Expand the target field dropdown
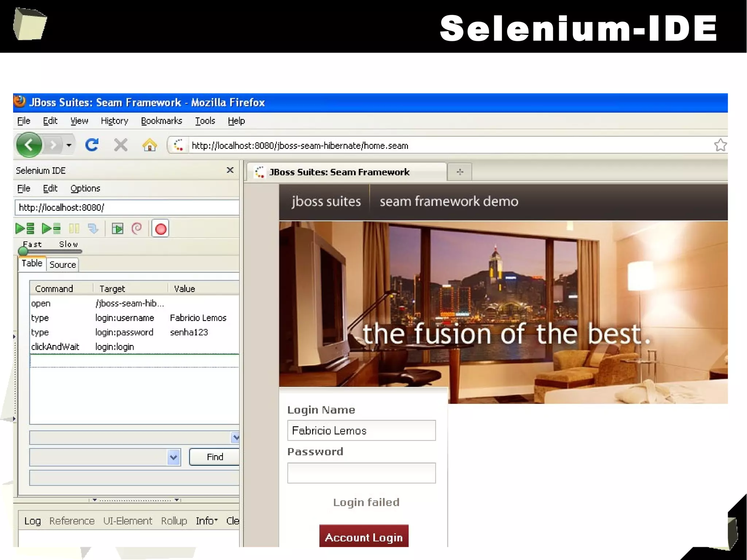This screenshot has height=560, width=747. [x=174, y=457]
